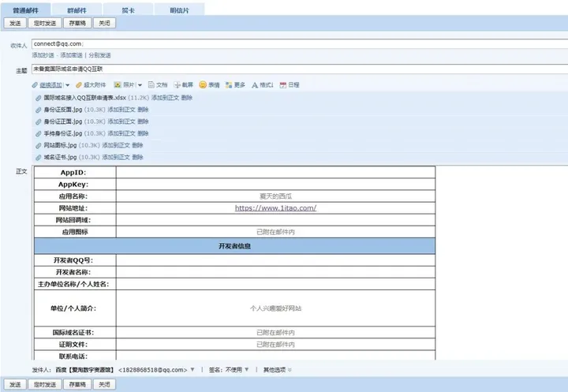Add 手持身份证.jpg to body via 添加到正文
The width and height of the screenshot is (568, 392).
click(x=121, y=133)
